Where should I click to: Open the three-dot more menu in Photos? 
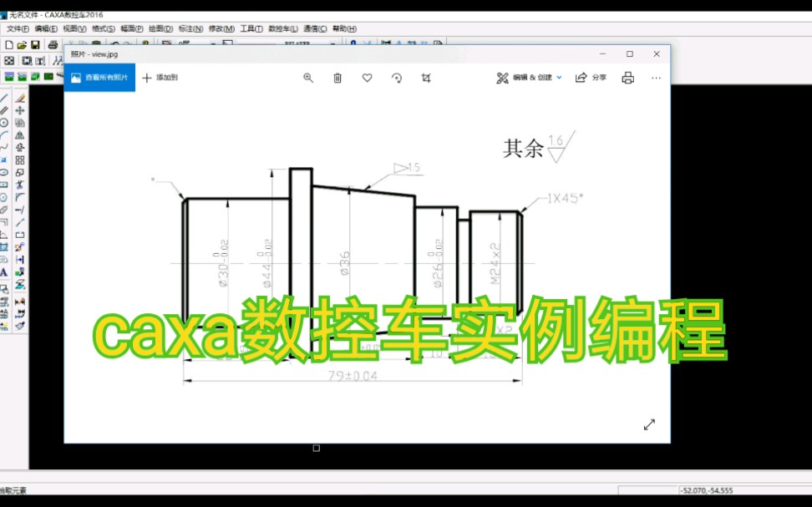pos(656,78)
